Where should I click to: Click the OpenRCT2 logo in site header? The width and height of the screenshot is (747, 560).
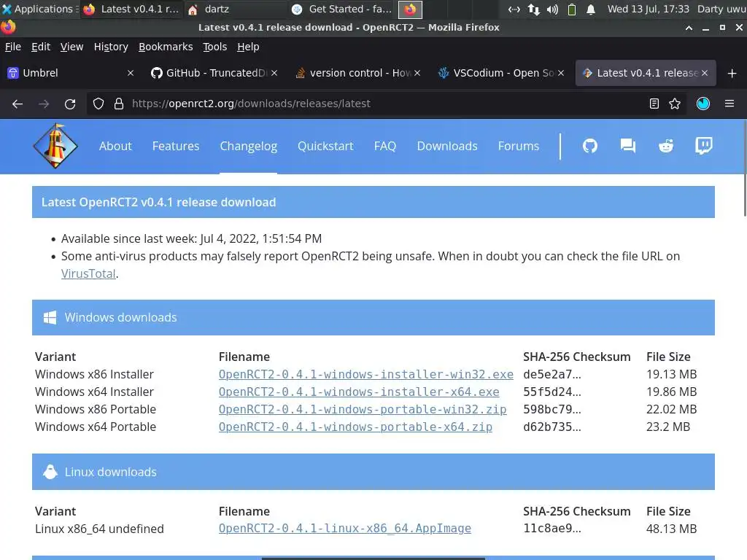(x=55, y=146)
